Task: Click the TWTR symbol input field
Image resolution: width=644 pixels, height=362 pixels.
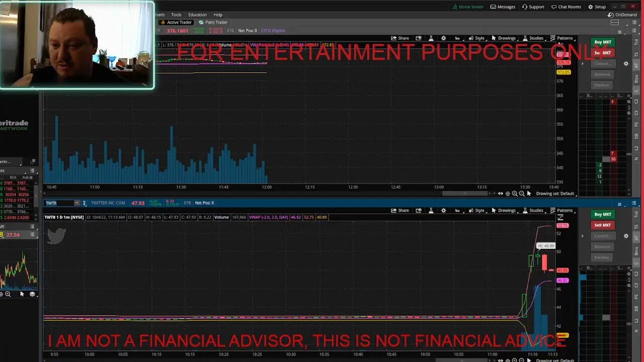Action: 59,203
